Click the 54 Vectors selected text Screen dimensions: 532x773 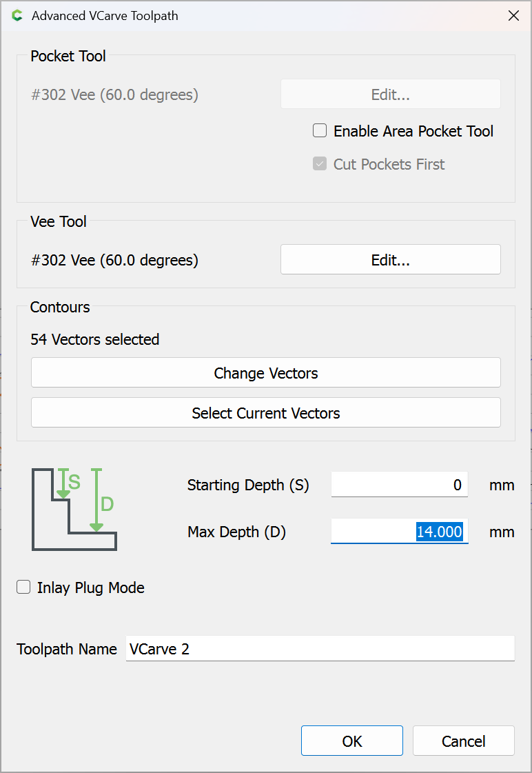pyautogui.click(x=95, y=339)
